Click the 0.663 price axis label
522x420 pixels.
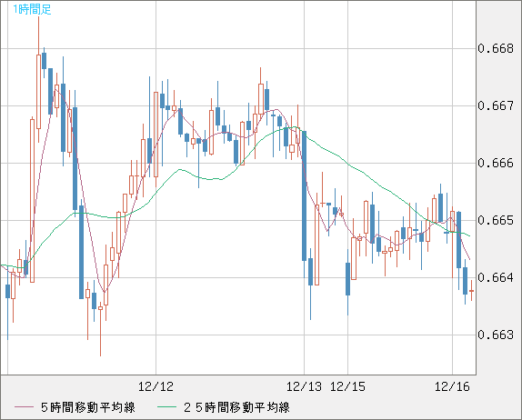click(x=496, y=335)
